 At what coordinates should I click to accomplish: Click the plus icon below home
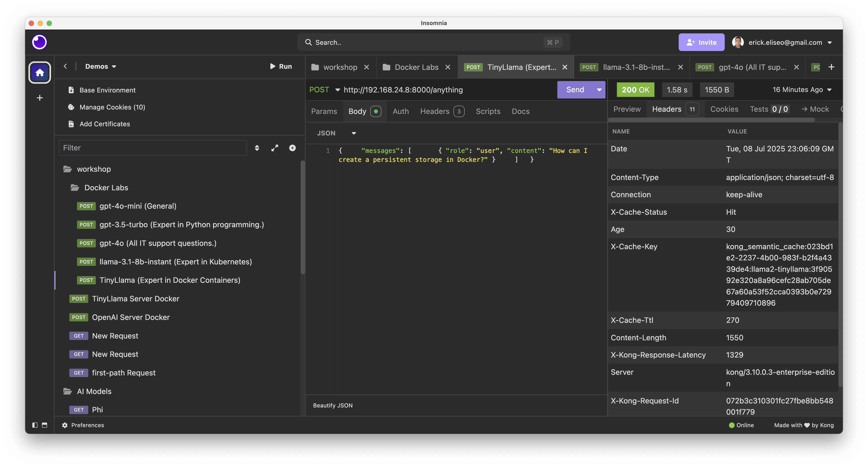39,98
